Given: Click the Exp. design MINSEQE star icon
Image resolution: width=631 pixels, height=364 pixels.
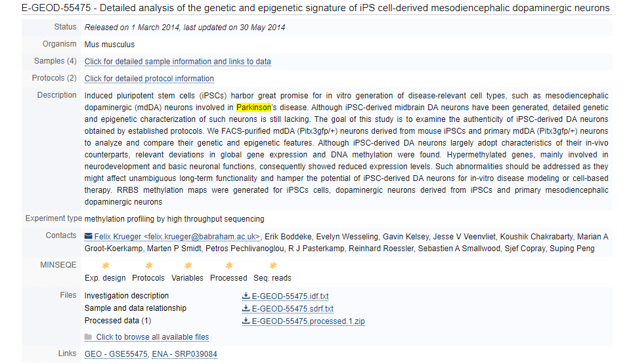Looking at the screenshot, I should point(106,266).
